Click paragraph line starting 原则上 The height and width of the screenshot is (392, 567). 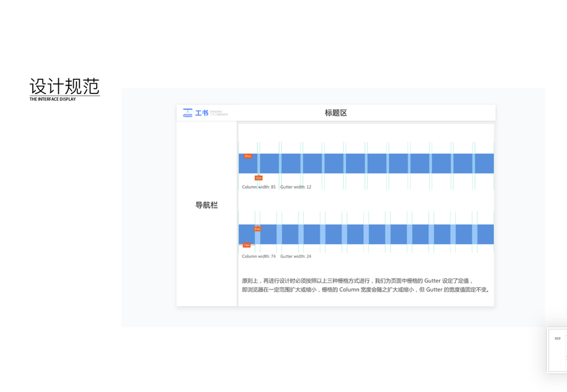(x=357, y=281)
